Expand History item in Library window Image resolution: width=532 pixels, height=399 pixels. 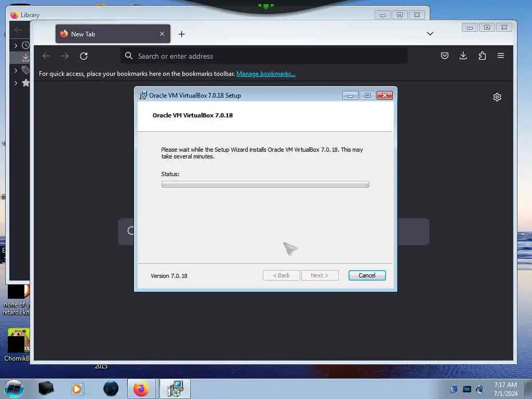[16, 45]
